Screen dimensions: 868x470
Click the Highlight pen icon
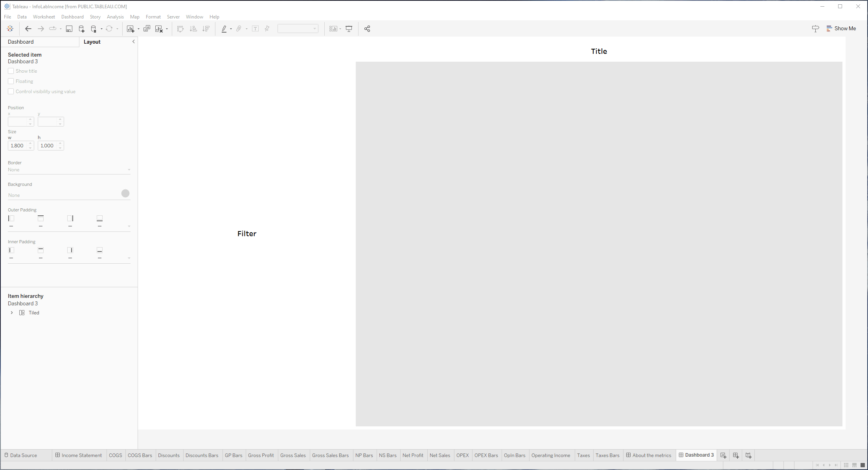(x=224, y=29)
